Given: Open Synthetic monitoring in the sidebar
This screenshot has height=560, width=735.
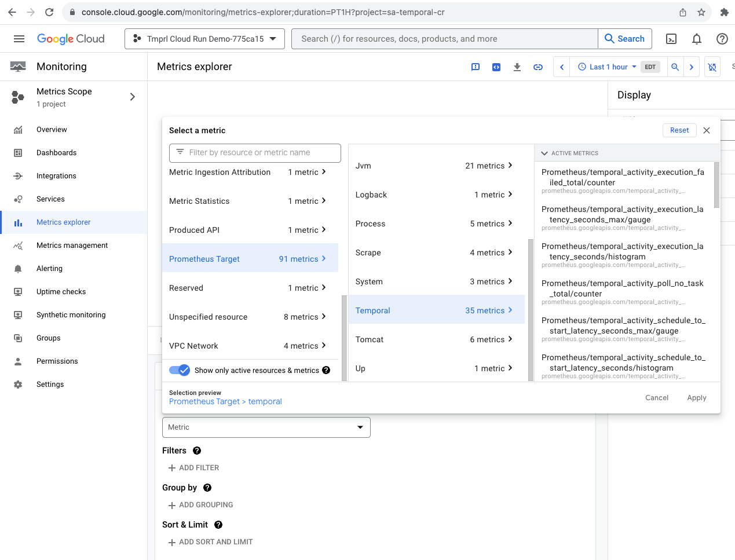Looking at the screenshot, I should tap(74, 315).
